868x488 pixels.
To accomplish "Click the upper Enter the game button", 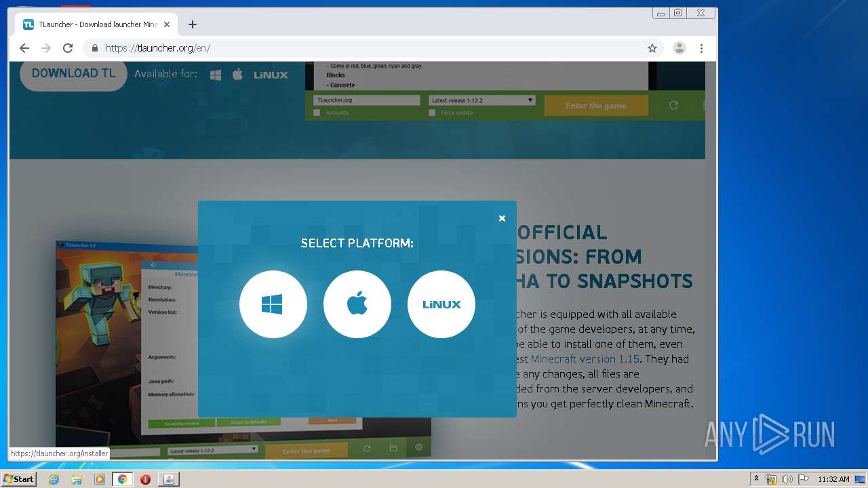I will [x=596, y=106].
